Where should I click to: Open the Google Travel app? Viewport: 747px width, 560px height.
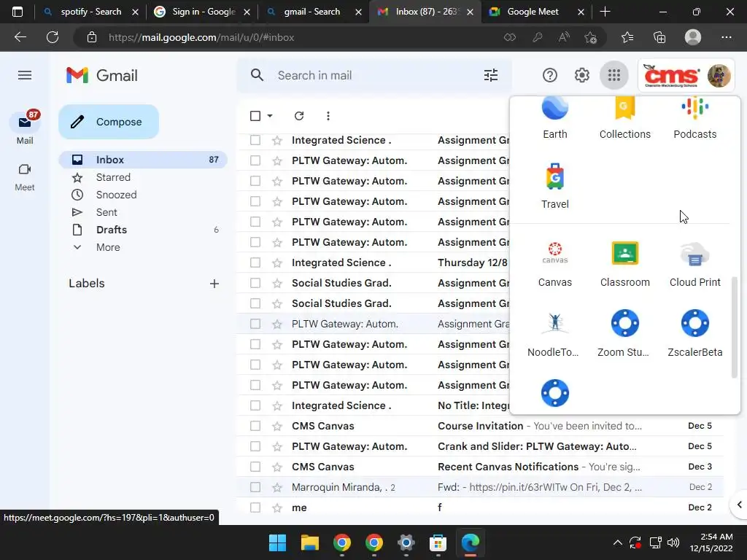pyautogui.click(x=555, y=186)
